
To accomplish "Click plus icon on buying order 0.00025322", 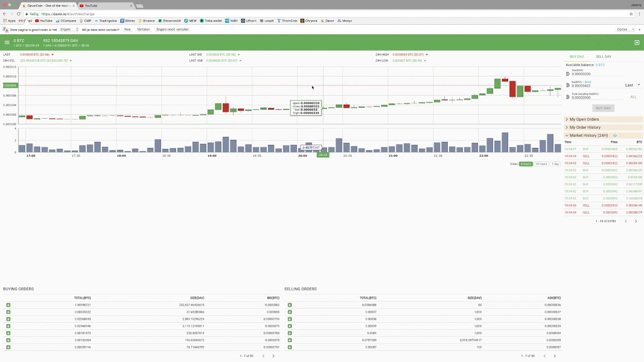I will pyautogui.click(x=8, y=312).
